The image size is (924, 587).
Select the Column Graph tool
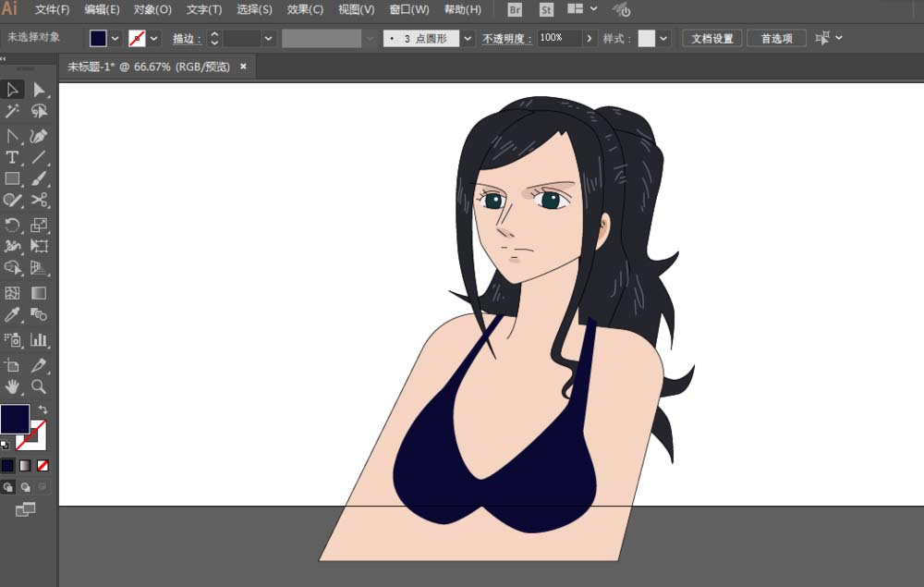(x=39, y=340)
